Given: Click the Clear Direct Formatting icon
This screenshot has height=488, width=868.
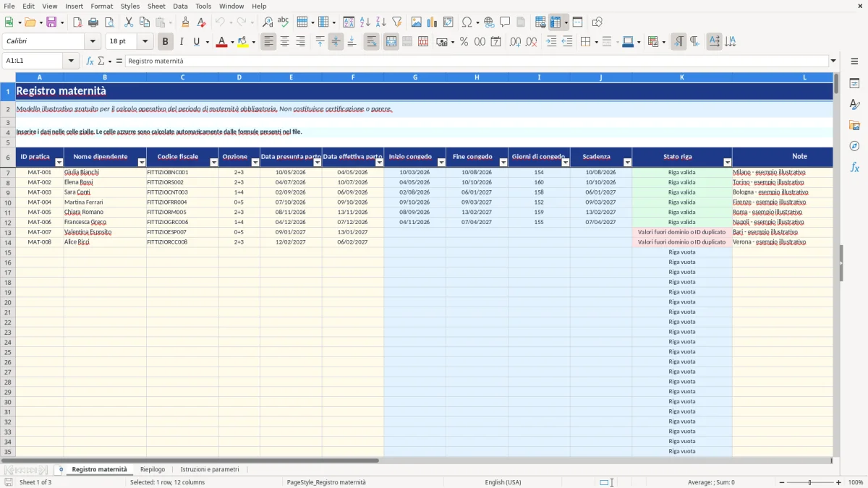Looking at the screenshot, I should 202,22.
